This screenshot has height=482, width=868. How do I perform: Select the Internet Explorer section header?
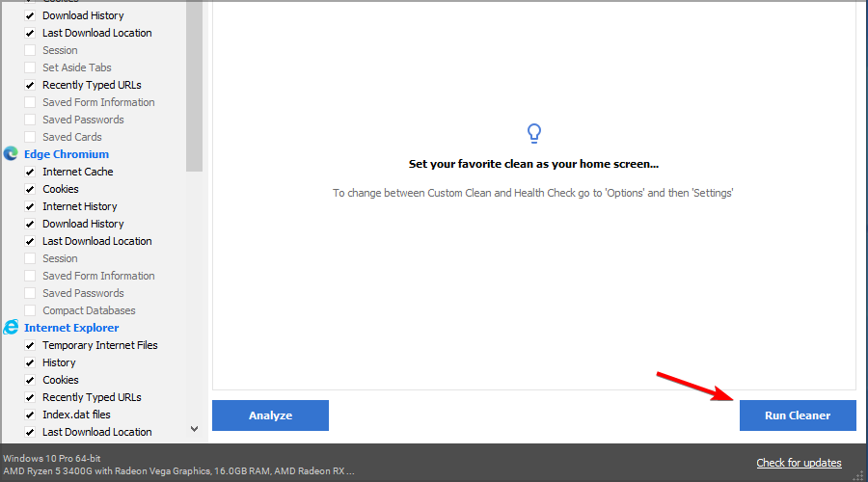click(71, 328)
